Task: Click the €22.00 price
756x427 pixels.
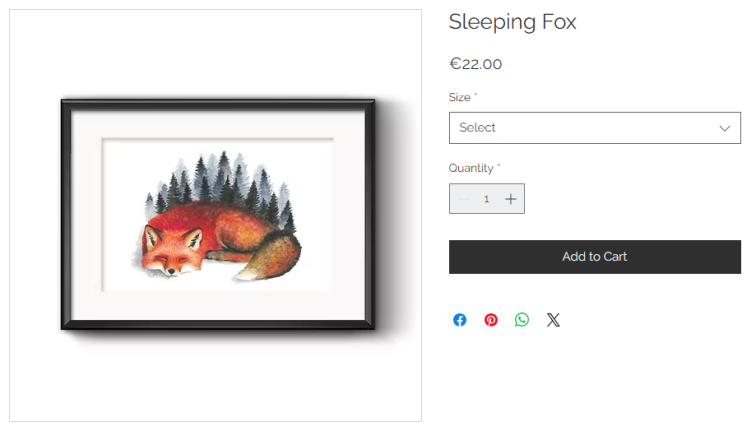Action: [x=475, y=64]
